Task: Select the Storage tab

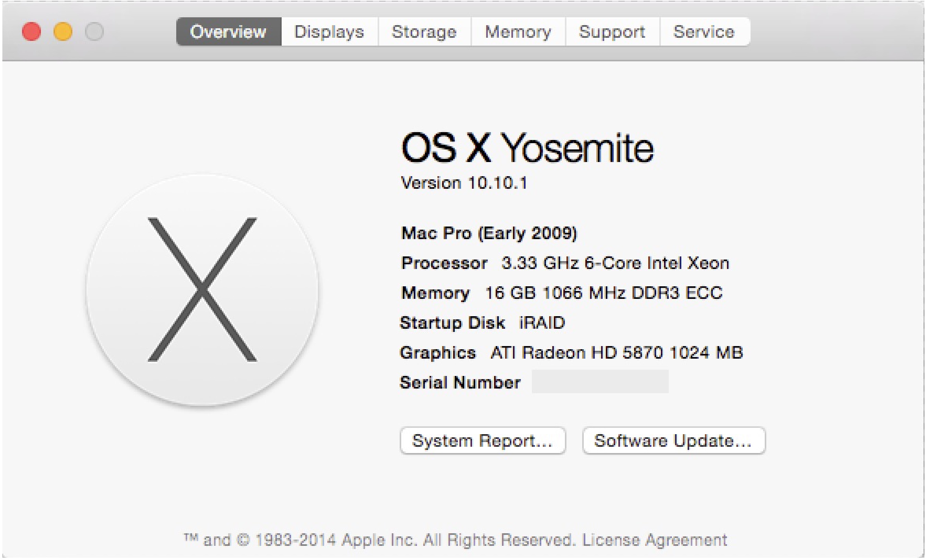Action: click(424, 31)
